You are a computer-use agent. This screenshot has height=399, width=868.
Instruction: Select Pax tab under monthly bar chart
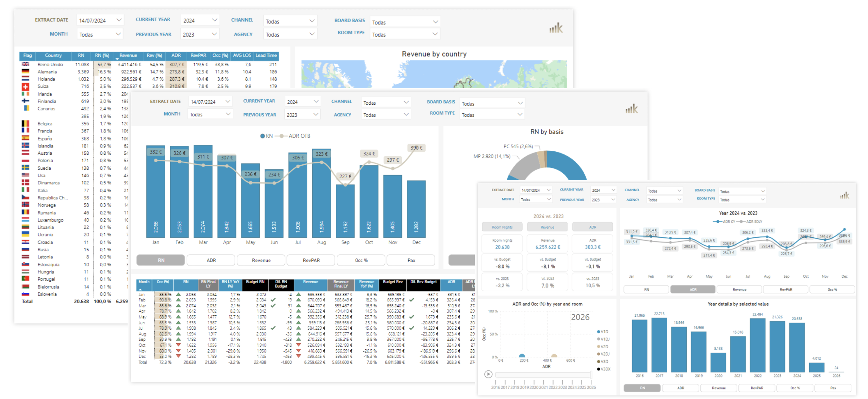[x=411, y=260]
